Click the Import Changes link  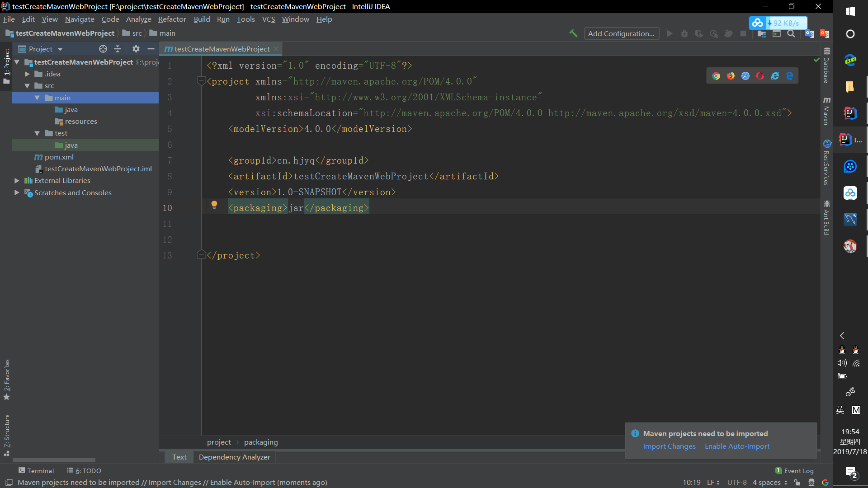[x=669, y=446]
